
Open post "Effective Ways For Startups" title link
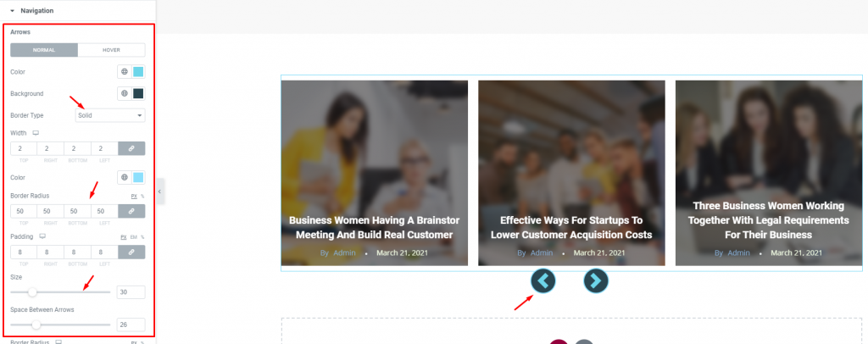click(x=571, y=227)
